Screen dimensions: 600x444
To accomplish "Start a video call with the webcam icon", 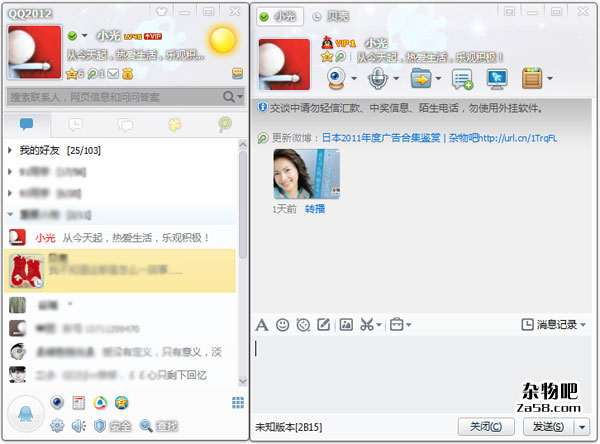I will click(x=337, y=78).
